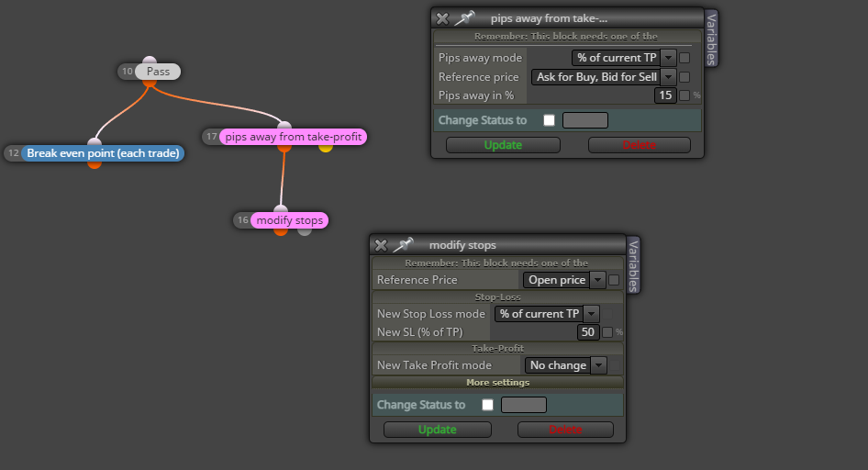Expand the More settings section

tap(497, 383)
